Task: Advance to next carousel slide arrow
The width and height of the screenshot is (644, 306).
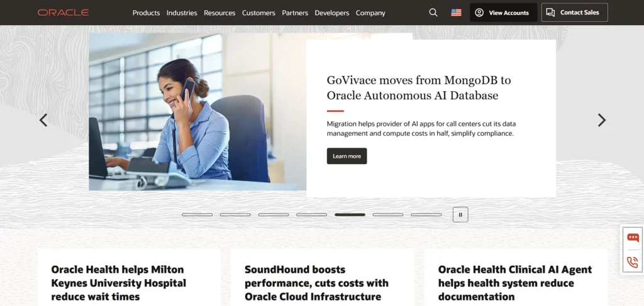Action: pyautogui.click(x=601, y=120)
